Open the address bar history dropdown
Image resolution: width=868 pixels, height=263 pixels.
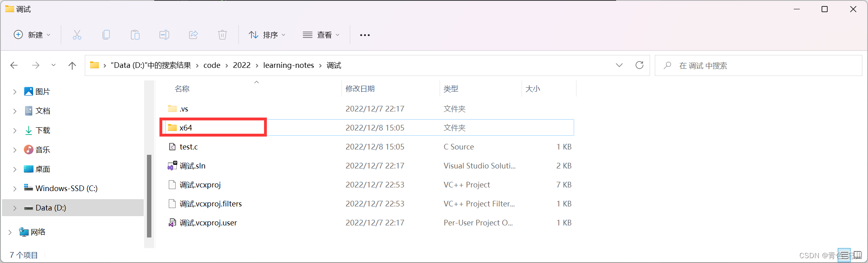(619, 65)
